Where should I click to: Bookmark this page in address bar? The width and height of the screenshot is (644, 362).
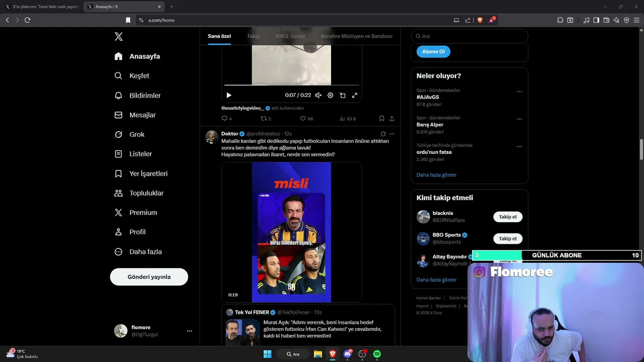pos(128,20)
